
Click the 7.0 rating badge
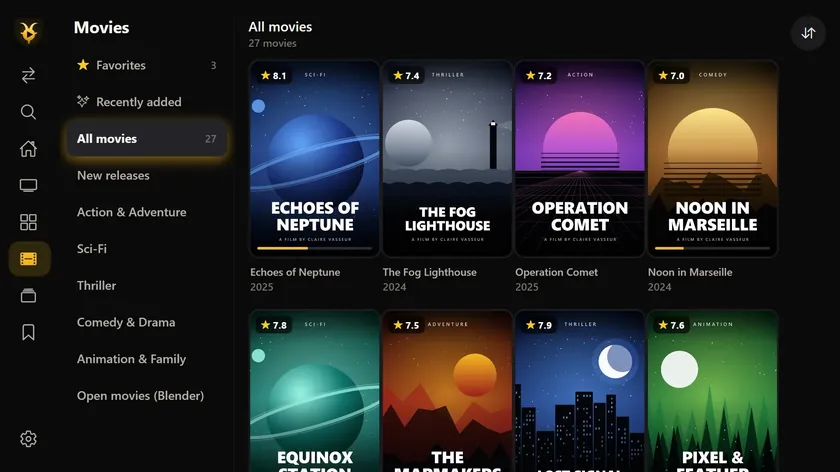(x=672, y=76)
